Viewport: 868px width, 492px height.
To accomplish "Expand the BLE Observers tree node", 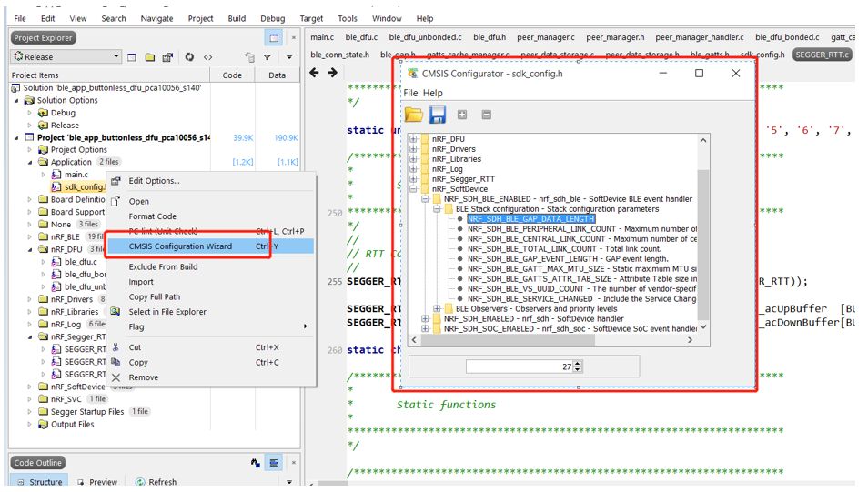I will point(437,309).
